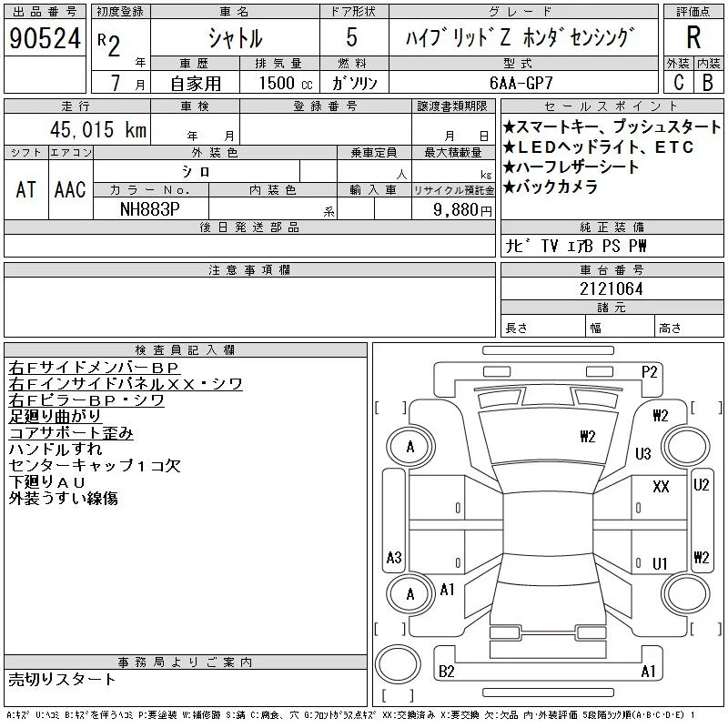Viewport: 728px width, 728px height.
Task: Select the first registration year R2
Action: [x=109, y=45]
